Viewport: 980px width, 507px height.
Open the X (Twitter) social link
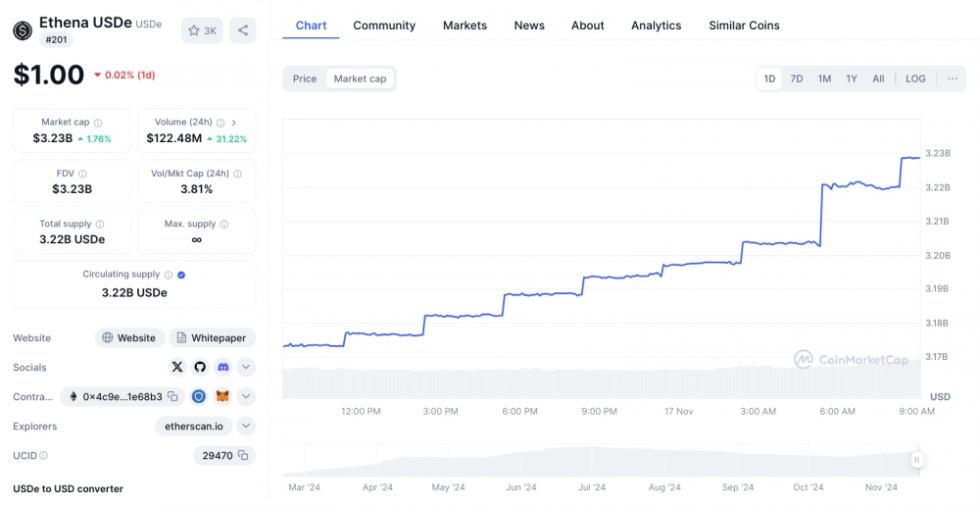click(177, 367)
